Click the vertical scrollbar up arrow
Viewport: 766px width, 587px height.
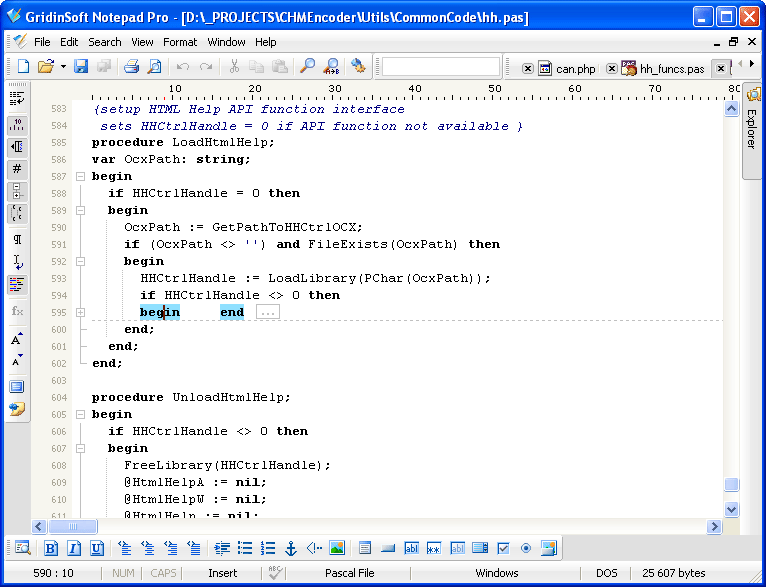tap(731, 108)
